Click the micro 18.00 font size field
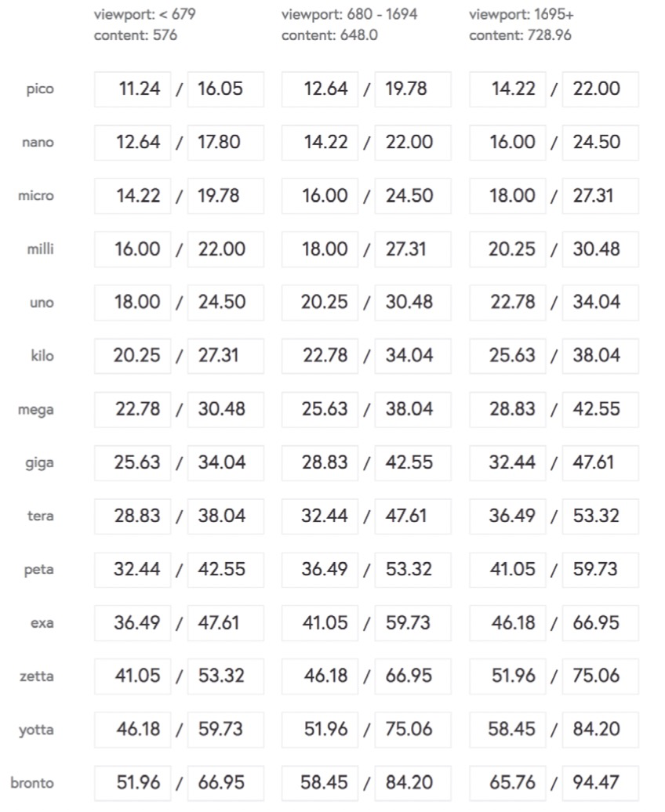The width and height of the screenshot is (665, 812). [507, 196]
